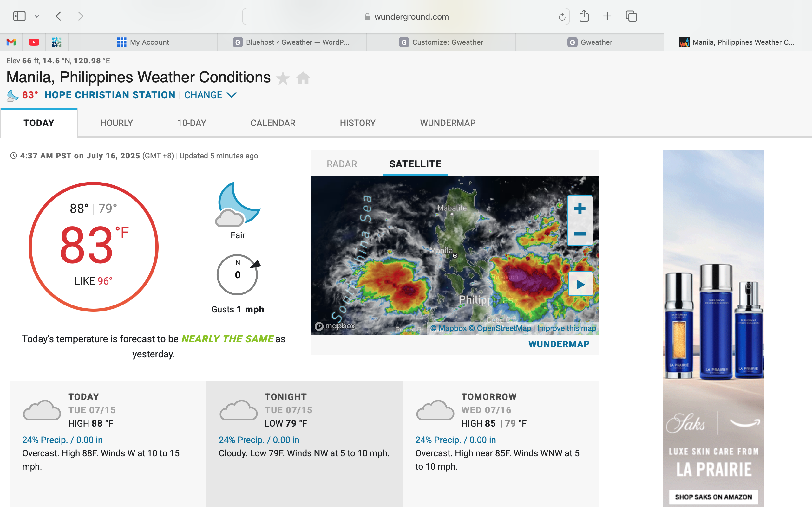812x507 pixels.
Task: Click the favorite star icon beside the page title
Action: (x=283, y=78)
